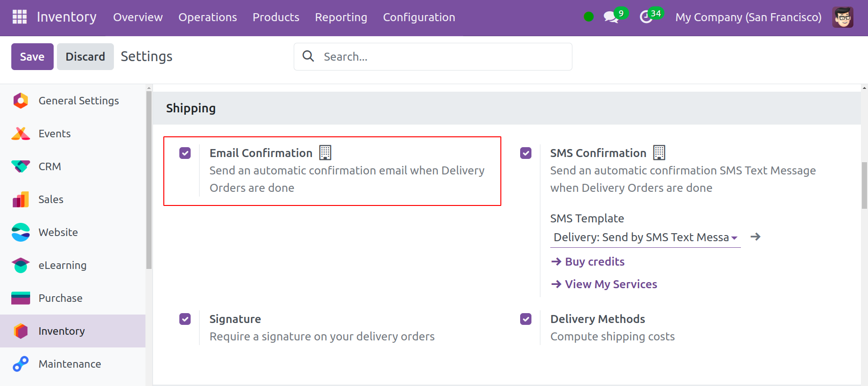Click the user avatar picture
This screenshot has width=868, height=386.
(842, 17)
